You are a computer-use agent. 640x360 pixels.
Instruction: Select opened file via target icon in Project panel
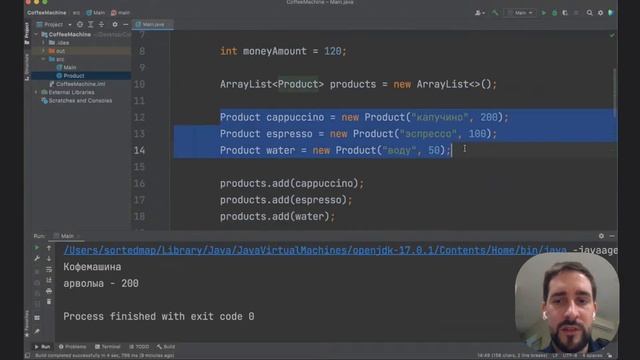80,24
